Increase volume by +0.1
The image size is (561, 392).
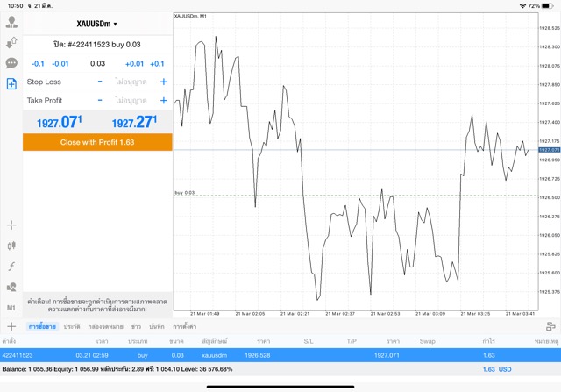157,64
